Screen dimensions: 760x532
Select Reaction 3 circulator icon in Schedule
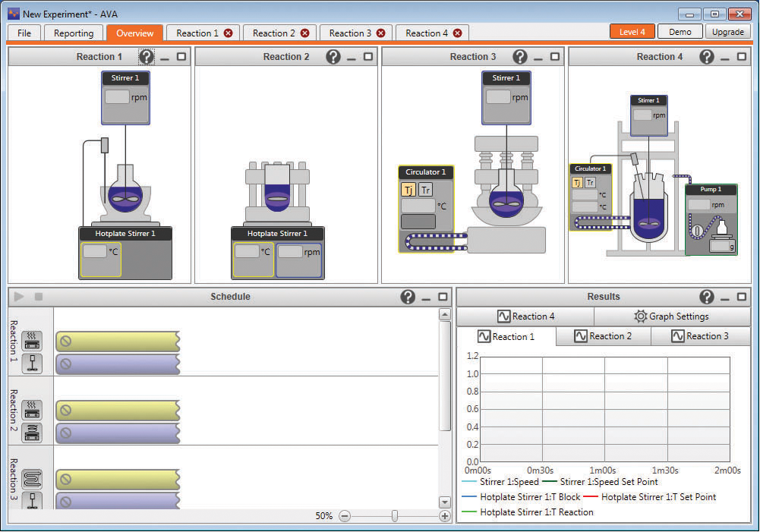32,479
